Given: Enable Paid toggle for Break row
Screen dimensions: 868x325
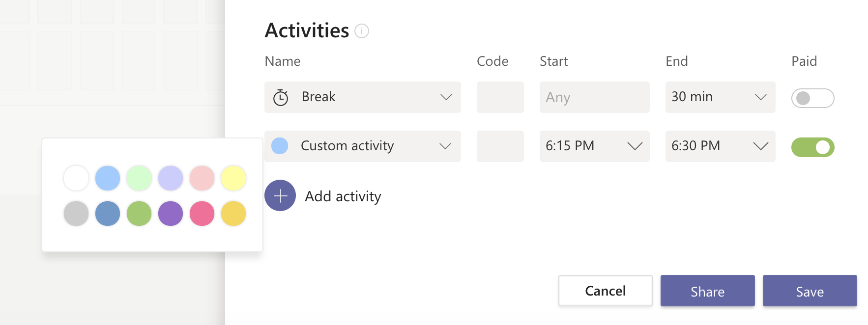Looking at the screenshot, I should coord(812,98).
